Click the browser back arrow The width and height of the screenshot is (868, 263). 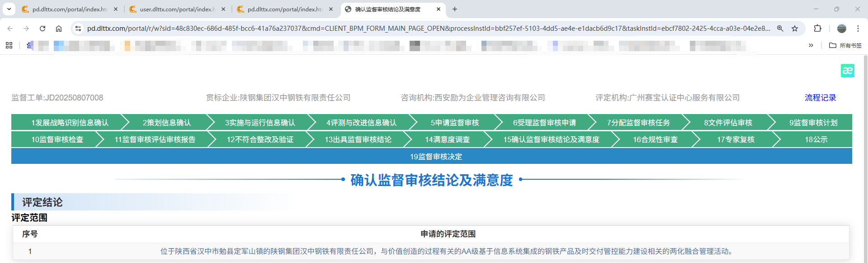click(x=10, y=29)
